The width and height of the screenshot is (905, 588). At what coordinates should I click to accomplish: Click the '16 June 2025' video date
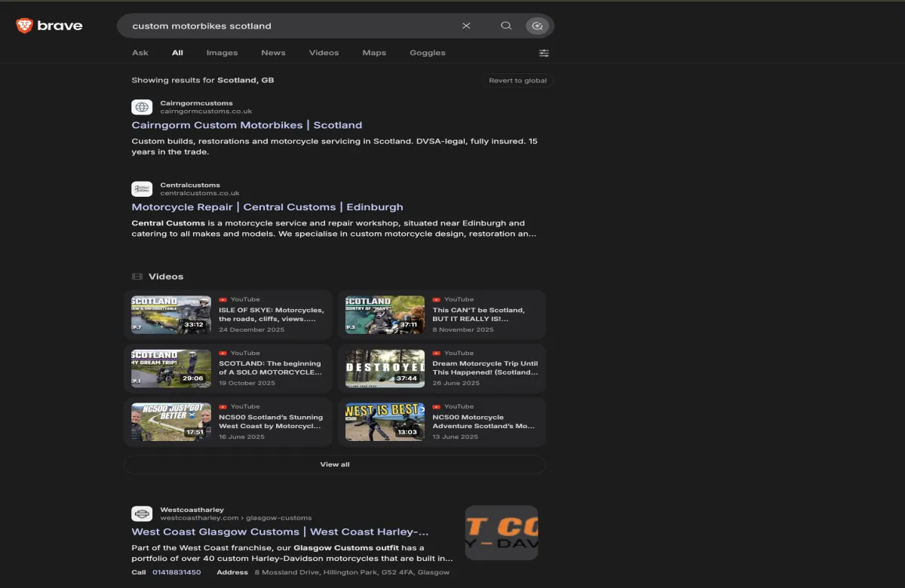(242, 436)
